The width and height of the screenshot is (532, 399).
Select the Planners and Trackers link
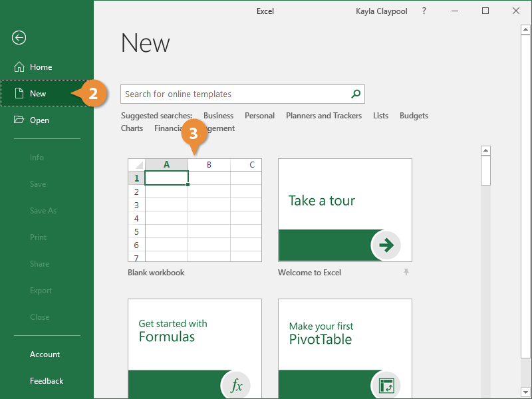click(324, 115)
